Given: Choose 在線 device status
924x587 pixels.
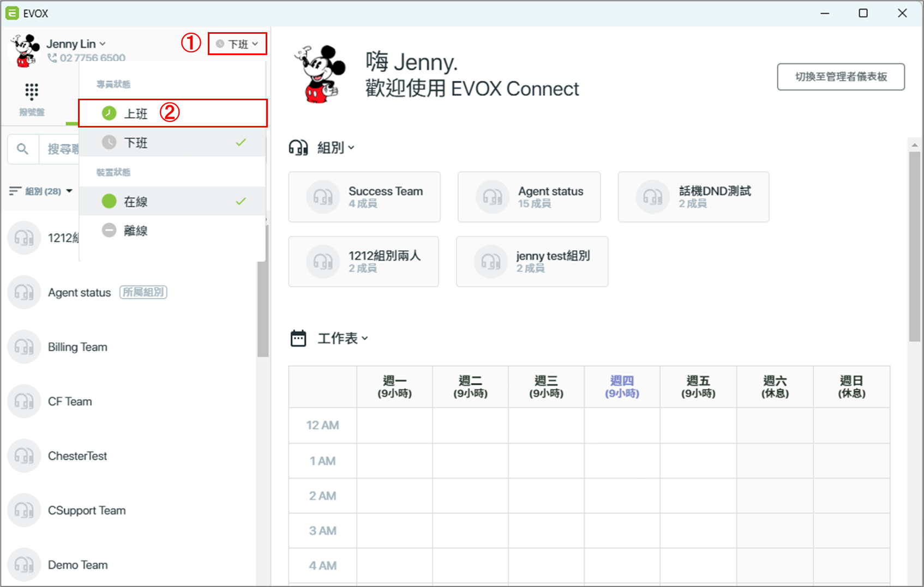Looking at the screenshot, I should tap(173, 201).
